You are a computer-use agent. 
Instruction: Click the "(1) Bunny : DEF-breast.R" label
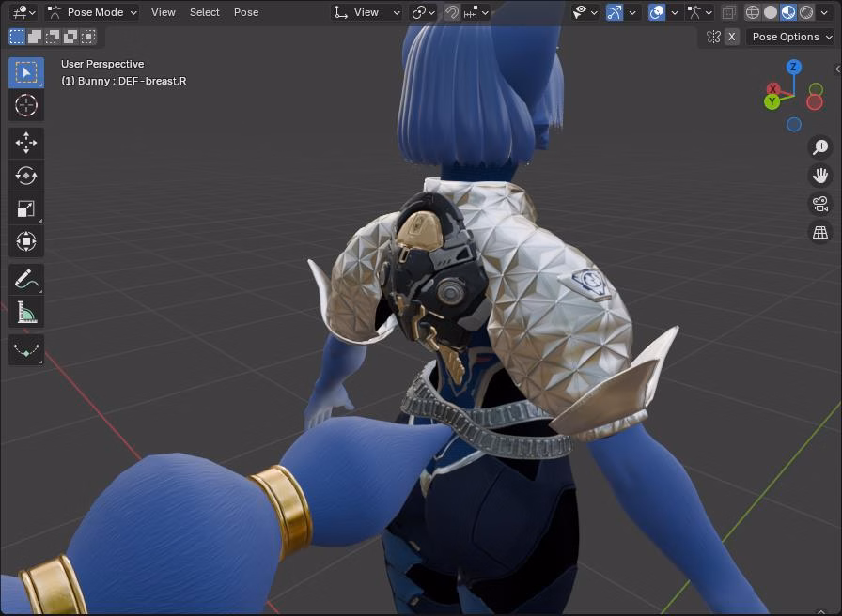123,81
